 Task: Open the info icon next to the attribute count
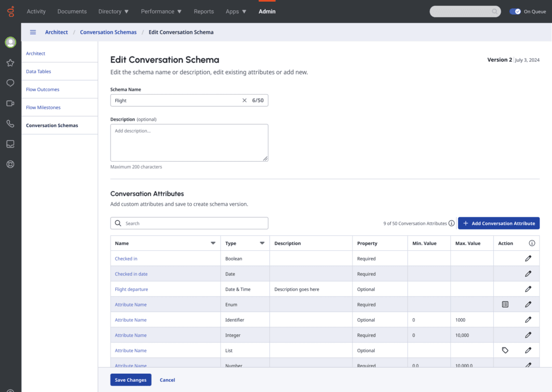click(x=452, y=223)
